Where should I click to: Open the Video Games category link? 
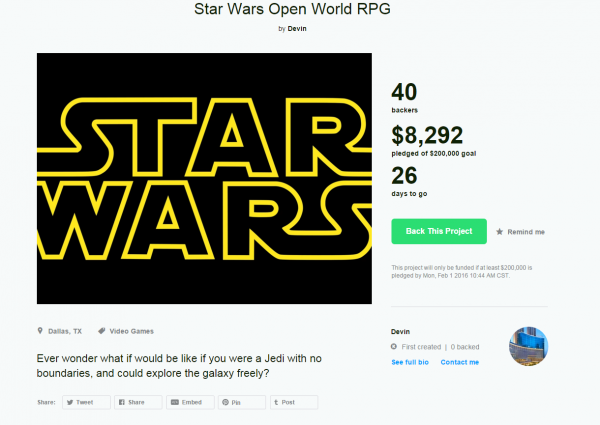[131, 331]
